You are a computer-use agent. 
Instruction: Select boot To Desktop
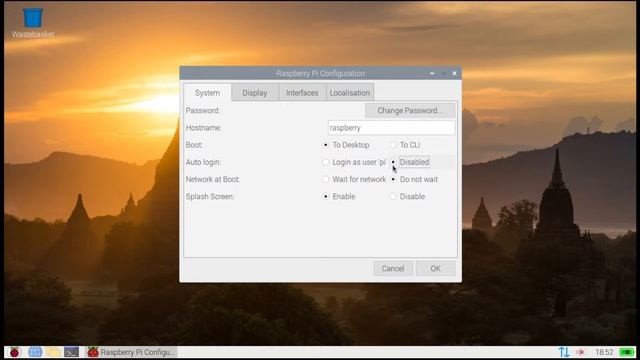click(347, 145)
